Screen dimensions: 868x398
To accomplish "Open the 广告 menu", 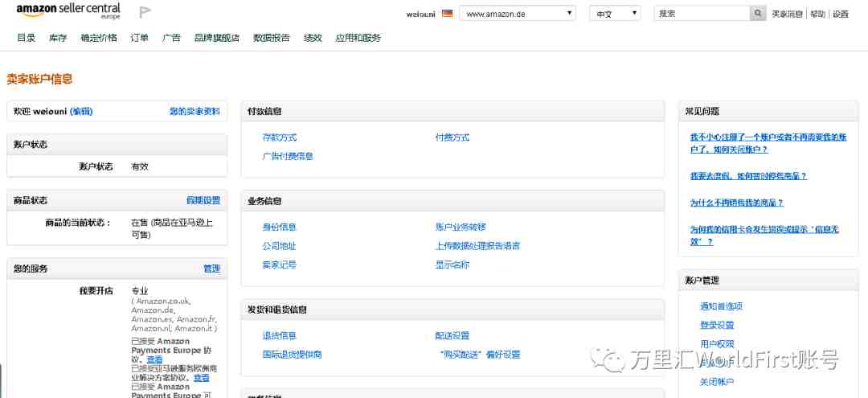I will [172, 38].
